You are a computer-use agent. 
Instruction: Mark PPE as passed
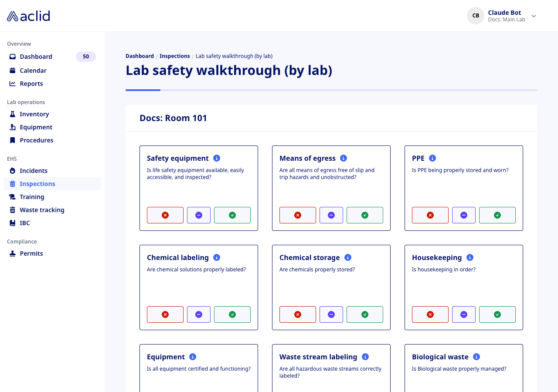(497, 215)
